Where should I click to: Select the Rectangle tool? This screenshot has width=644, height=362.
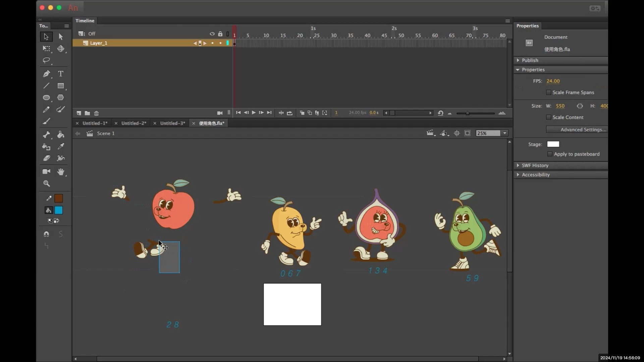tap(61, 86)
